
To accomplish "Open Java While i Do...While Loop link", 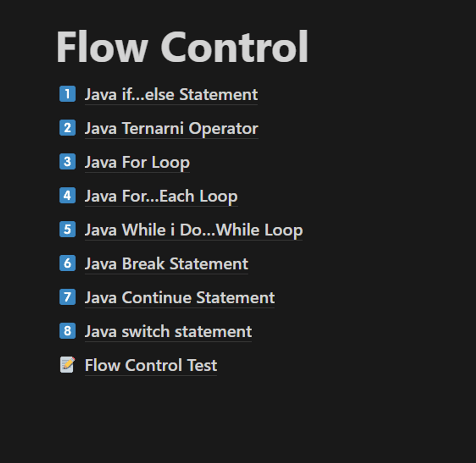I will coord(194,230).
